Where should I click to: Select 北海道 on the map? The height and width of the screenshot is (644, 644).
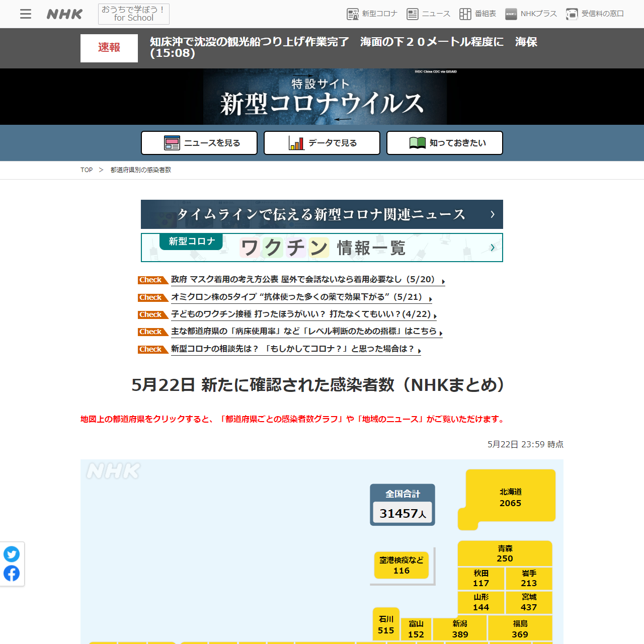[x=510, y=498]
